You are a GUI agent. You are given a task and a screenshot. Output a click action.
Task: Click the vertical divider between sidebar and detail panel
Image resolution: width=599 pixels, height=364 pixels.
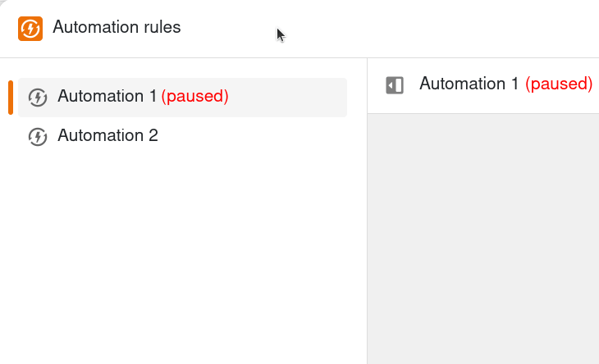[367, 238]
